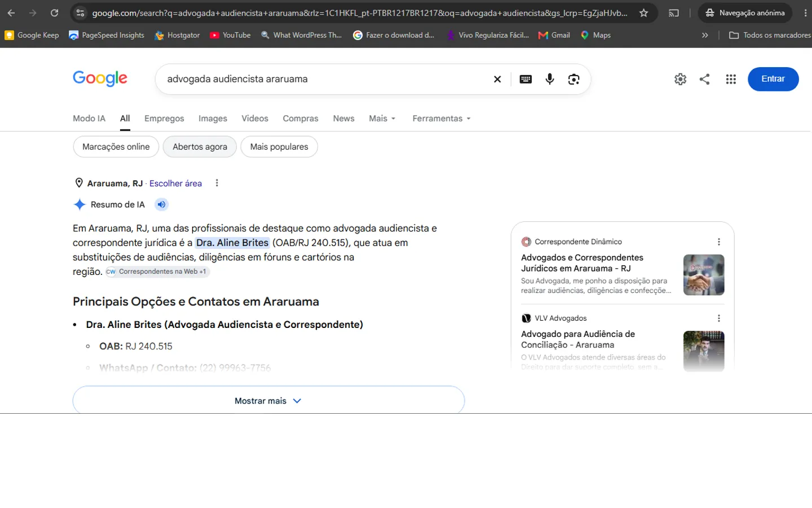Open the Compras results tab
Viewport: 812px width, 508px height.
coord(301,119)
